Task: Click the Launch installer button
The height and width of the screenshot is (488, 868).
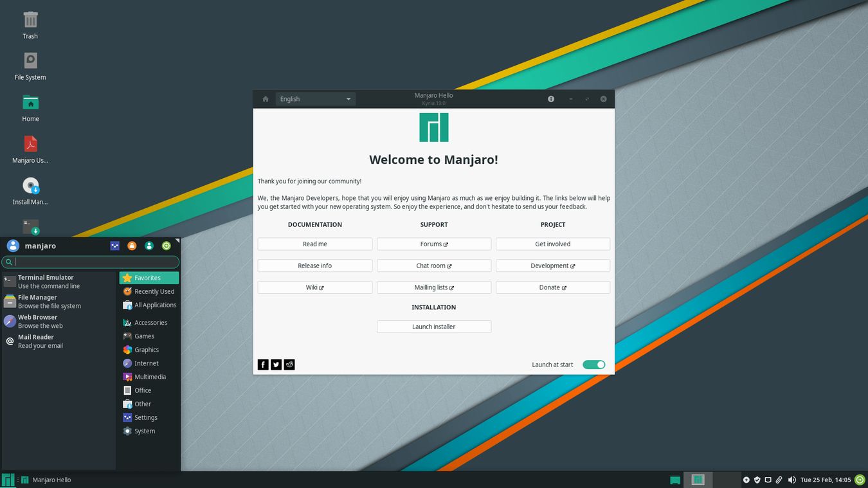Action: pos(433,326)
